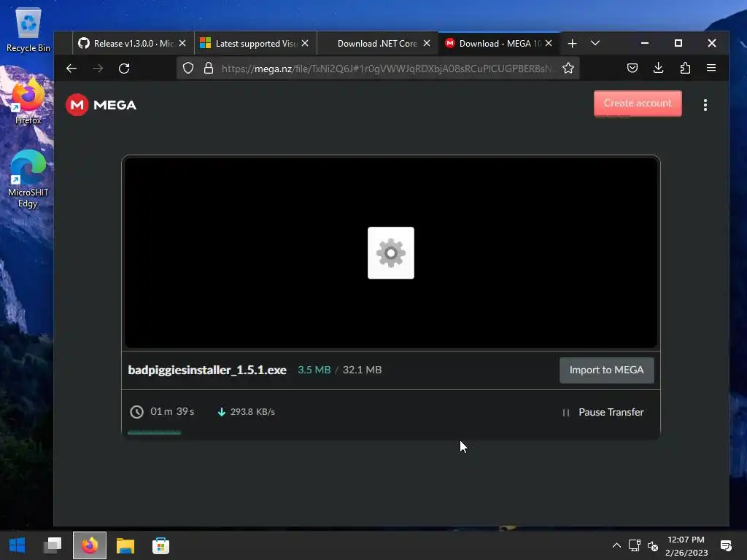
Task: Switch to Latest supported Visual tab
Action: 255,43
